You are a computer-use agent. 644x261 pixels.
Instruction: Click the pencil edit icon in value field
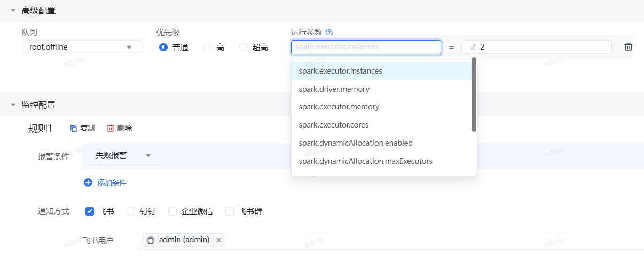(x=473, y=47)
